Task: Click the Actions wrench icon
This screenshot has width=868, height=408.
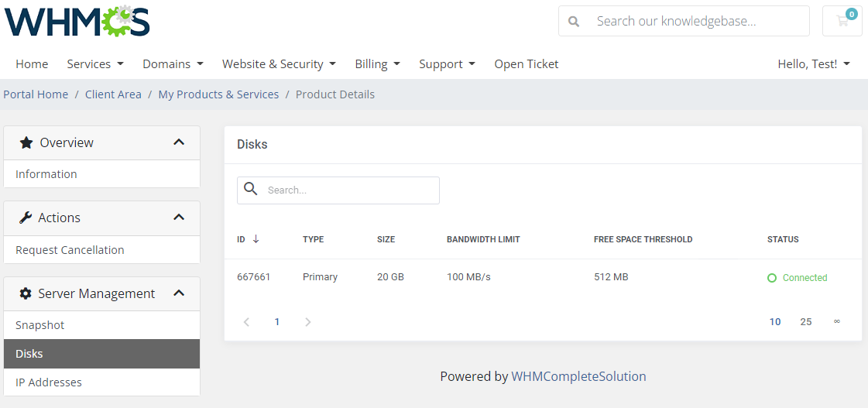Action: 26,218
